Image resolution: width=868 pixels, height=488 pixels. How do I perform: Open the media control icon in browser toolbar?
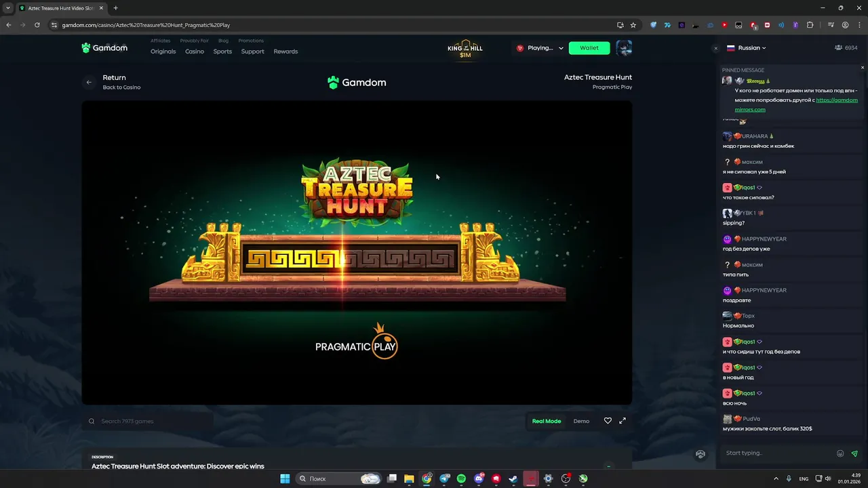[x=831, y=25]
